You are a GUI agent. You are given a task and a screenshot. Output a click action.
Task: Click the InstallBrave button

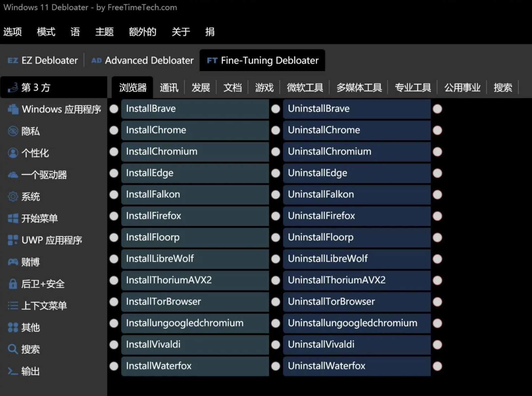[x=195, y=109]
